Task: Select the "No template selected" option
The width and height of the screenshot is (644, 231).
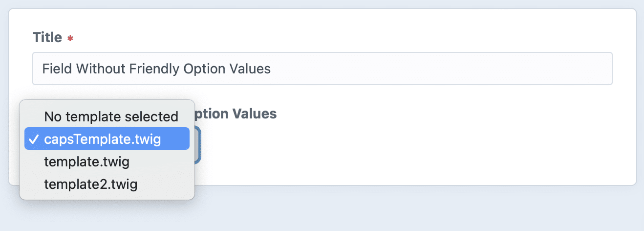Action: 111,116
